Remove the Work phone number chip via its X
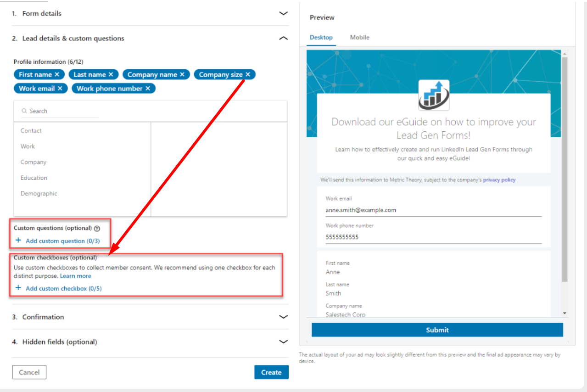The height and width of the screenshot is (392, 587). (148, 88)
